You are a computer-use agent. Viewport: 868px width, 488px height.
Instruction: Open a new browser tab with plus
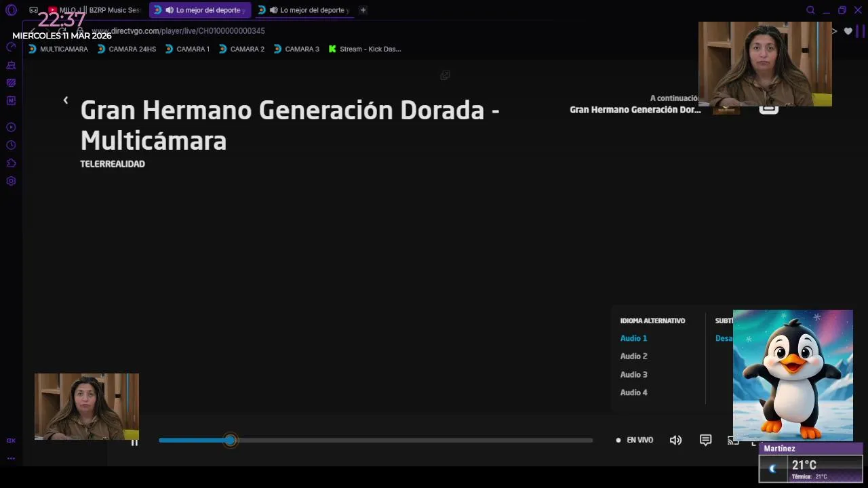[363, 10]
